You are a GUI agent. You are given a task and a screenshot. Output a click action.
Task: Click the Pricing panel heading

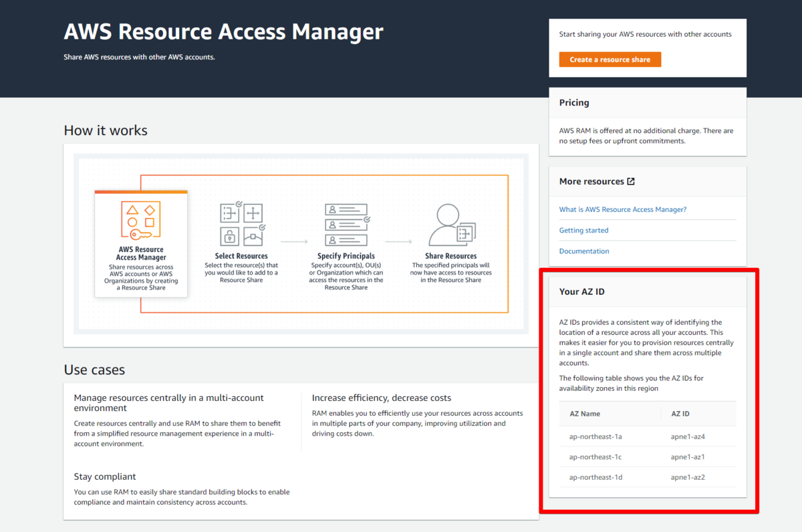tap(574, 102)
